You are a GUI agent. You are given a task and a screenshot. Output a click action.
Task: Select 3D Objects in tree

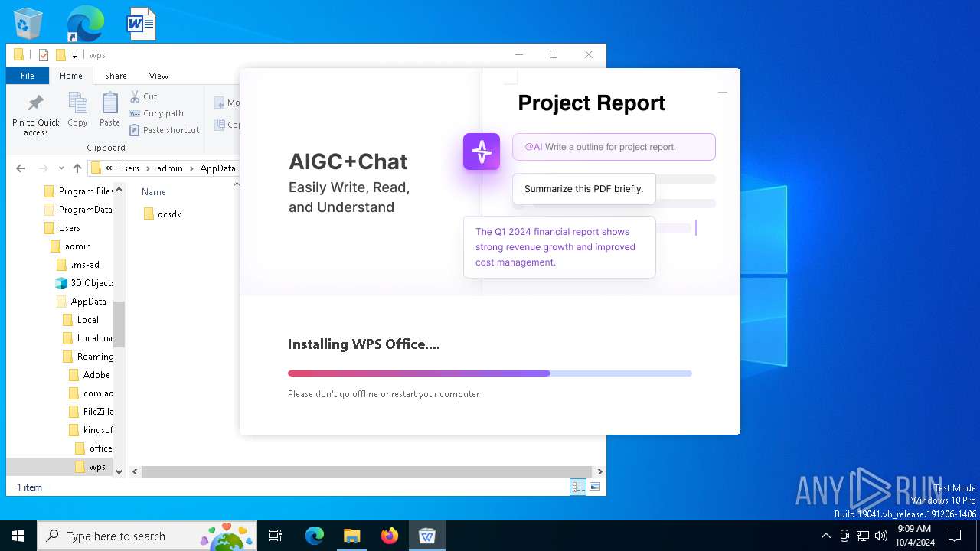pyautogui.click(x=84, y=283)
